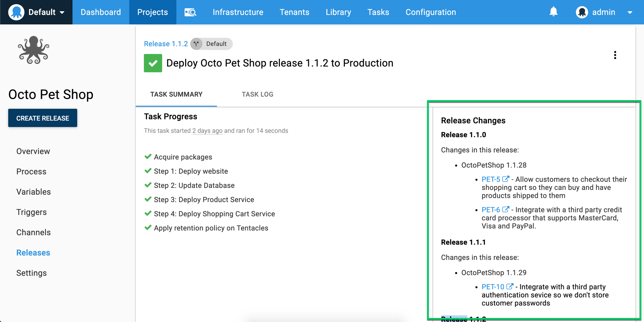Open the Release 1.1.2 link
644x322 pixels.
(x=165, y=44)
